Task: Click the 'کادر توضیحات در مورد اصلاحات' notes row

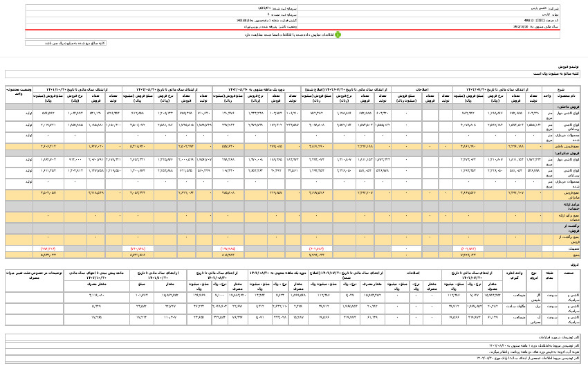Action: click(x=293, y=338)
